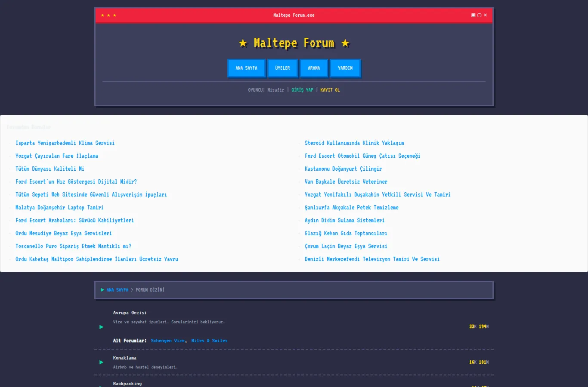The height and width of the screenshot is (387, 588).
Task: Click the maximize square icon in title bar
Action: coord(480,15)
